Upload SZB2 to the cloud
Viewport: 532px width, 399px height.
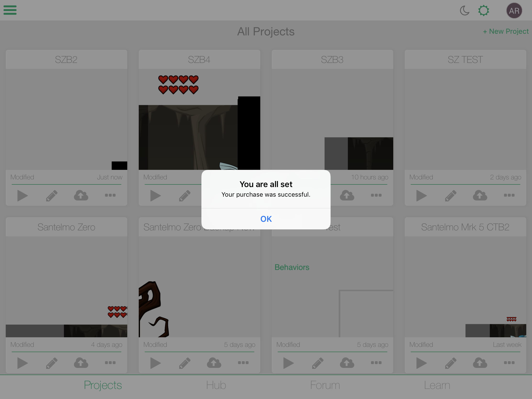(81, 195)
